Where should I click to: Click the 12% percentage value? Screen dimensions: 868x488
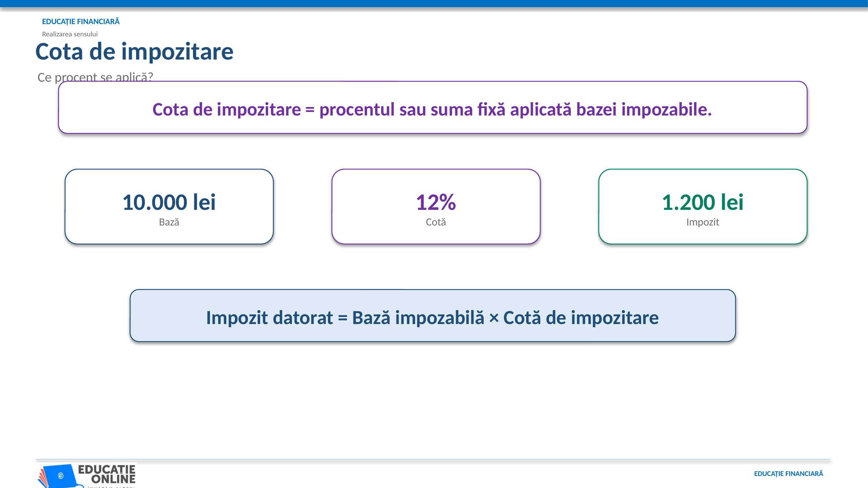pos(436,202)
